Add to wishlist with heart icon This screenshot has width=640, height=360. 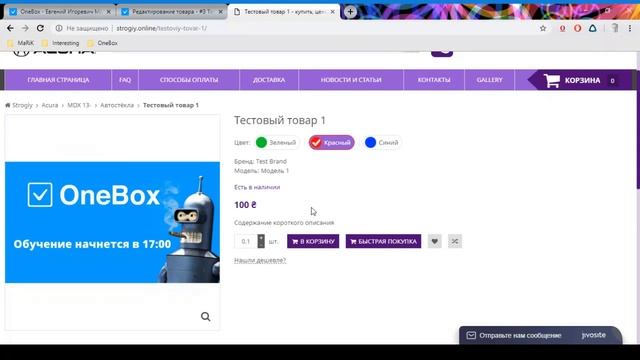point(435,241)
